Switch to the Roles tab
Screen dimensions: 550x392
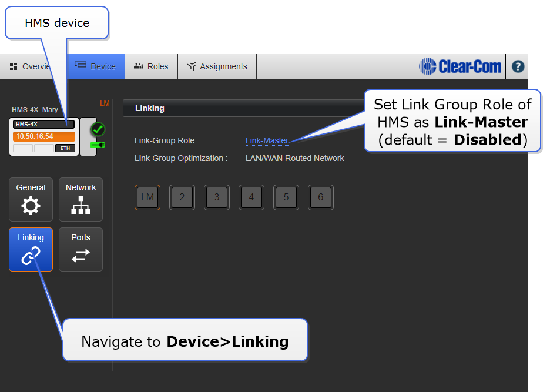coord(151,66)
